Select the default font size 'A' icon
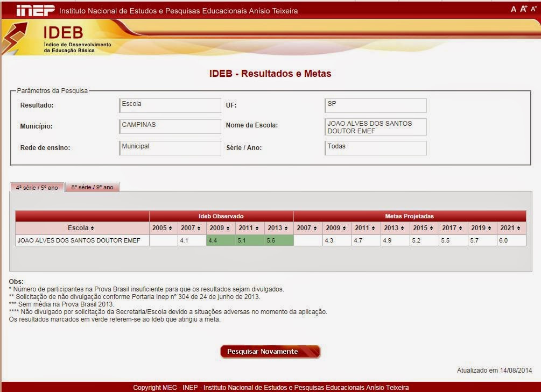This screenshot has height=392, width=541. pyautogui.click(x=514, y=9)
